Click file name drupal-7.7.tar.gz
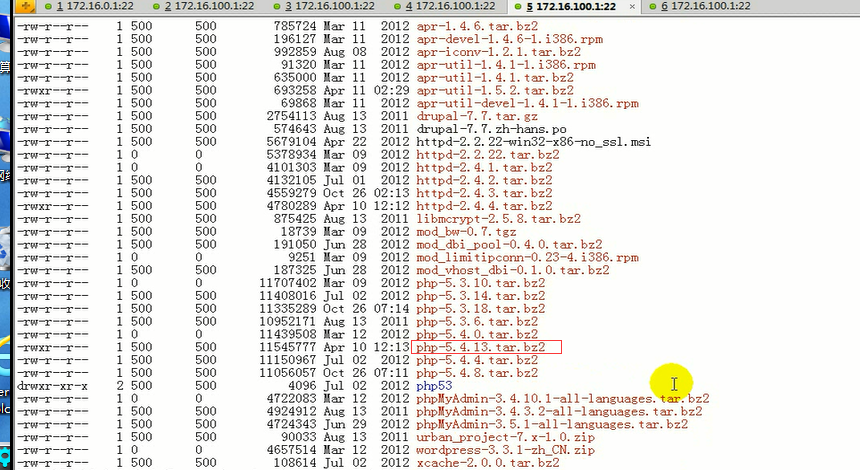The height and width of the screenshot is (470, 860). (477, 116)
